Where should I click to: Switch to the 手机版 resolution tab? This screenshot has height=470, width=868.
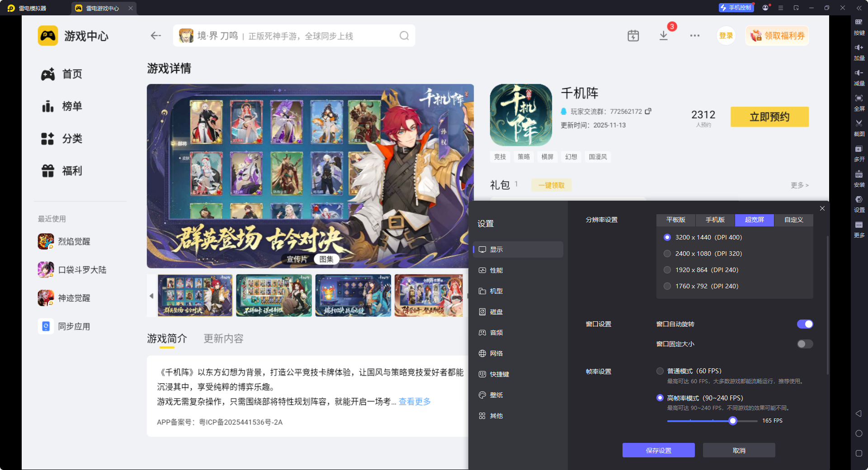(714, 220)
